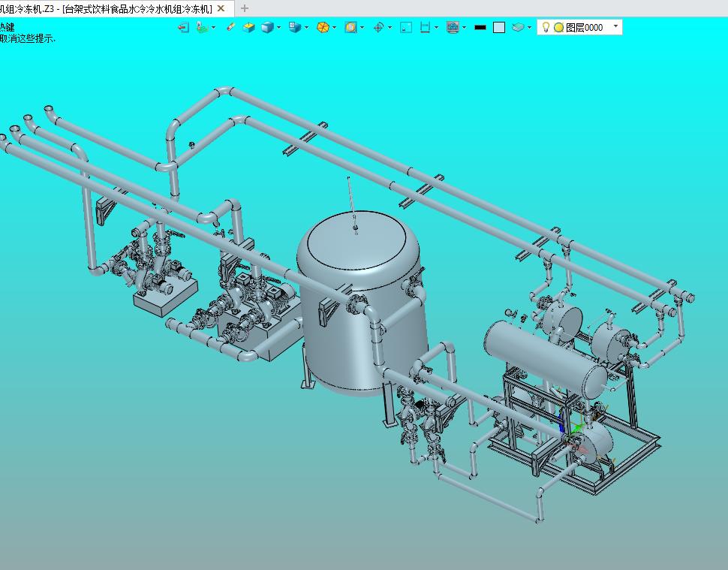This screenshot has height=570, width=728.
Task: Expand the zoom magnifier dropdown arrow
Action: click(362, 27)
